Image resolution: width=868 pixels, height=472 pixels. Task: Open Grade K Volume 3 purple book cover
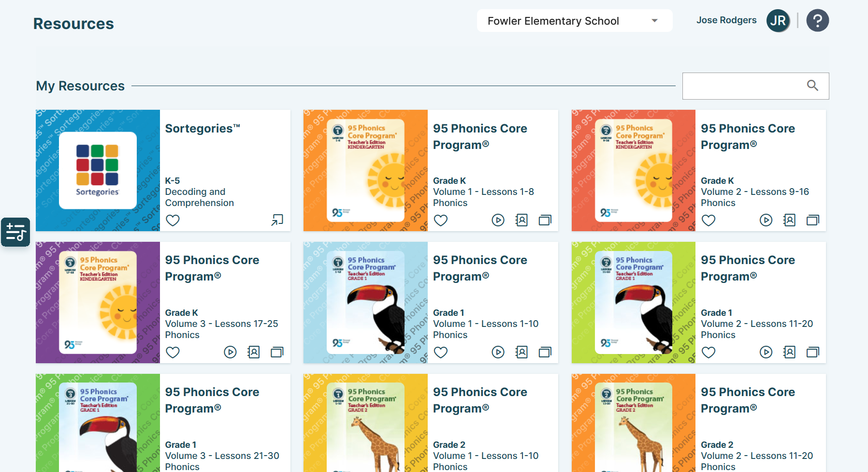coord(98,302)
